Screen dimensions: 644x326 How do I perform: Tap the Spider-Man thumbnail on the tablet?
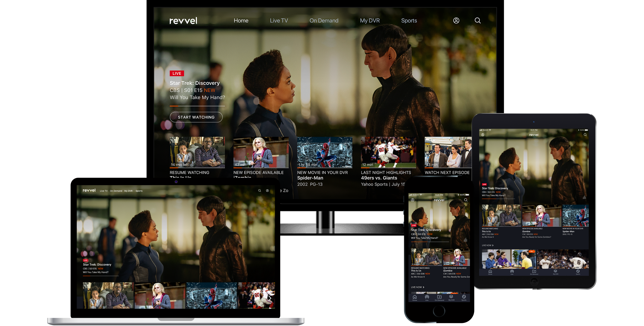point(575,216)
